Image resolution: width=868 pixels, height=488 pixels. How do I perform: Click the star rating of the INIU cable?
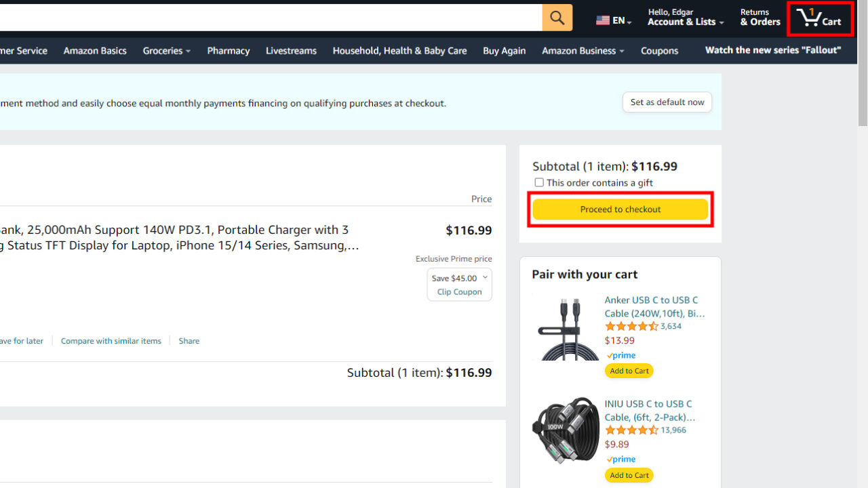click(x=631, y=430)
